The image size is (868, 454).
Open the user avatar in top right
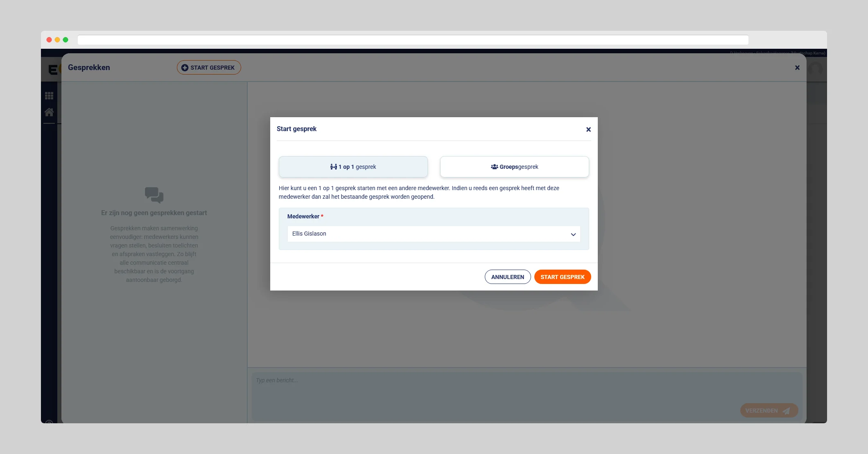[816, 68]
